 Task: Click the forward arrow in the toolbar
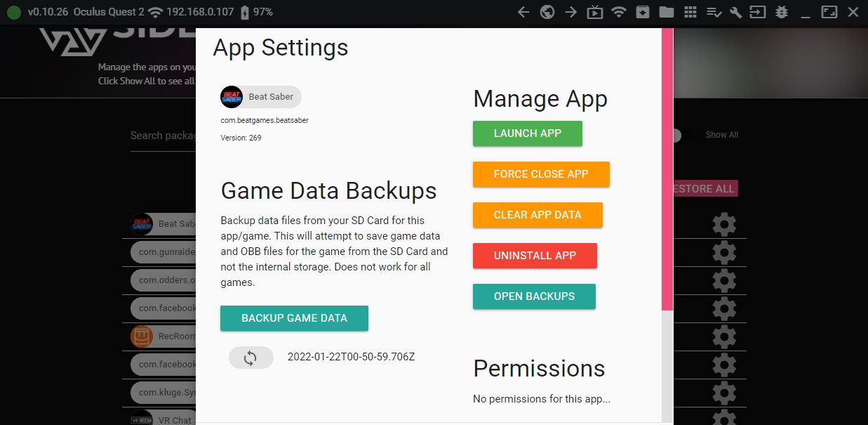pos(571,12)
